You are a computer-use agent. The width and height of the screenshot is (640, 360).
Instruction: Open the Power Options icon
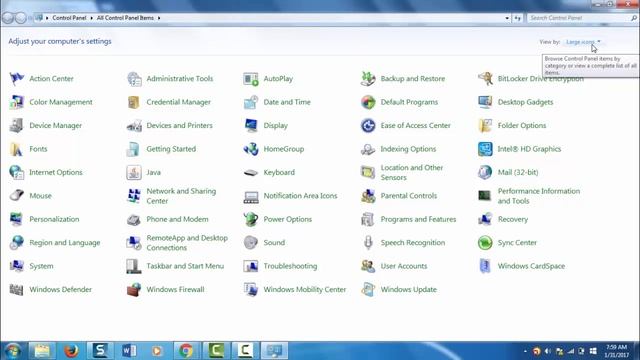point(251,219)
